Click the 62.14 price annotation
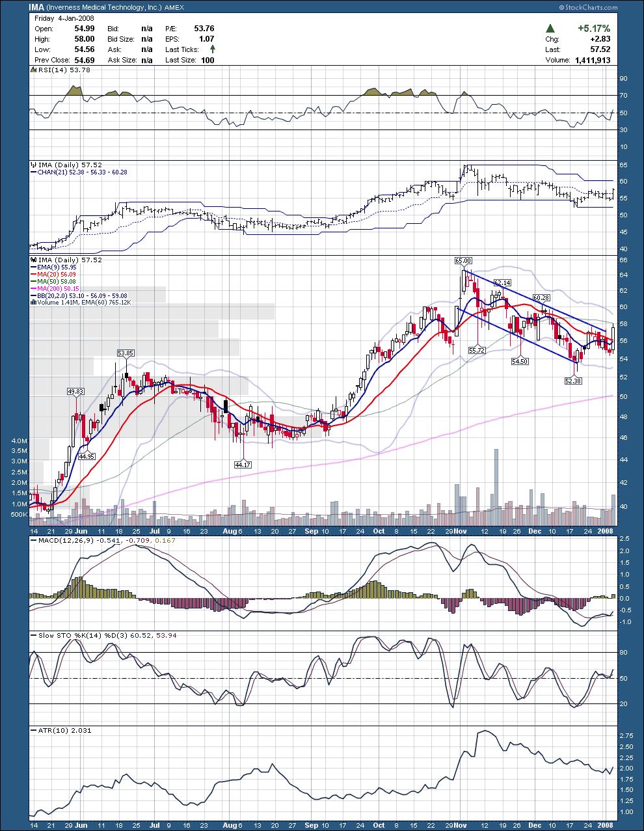Image resolution: width=644 pixels, height=831 pixels. click(x=502, y=283)
